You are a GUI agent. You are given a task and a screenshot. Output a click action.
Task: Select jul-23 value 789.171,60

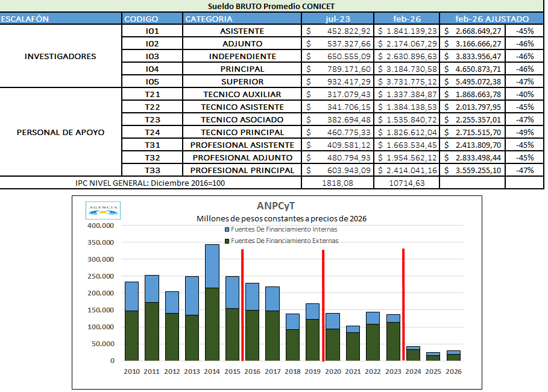[x=338, y=69]
